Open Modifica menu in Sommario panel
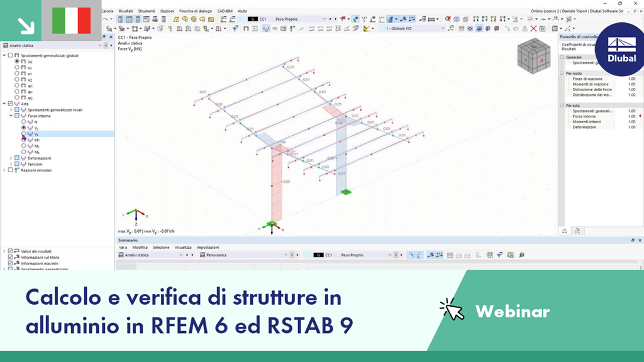The height and width of the screenshot is (362, 644). [140, 248]
